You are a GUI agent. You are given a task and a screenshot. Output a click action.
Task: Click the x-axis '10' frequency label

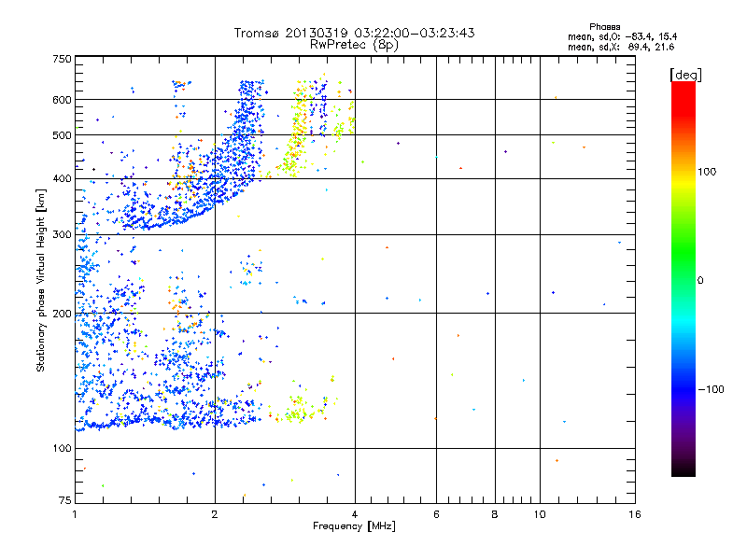click(540, 514)
